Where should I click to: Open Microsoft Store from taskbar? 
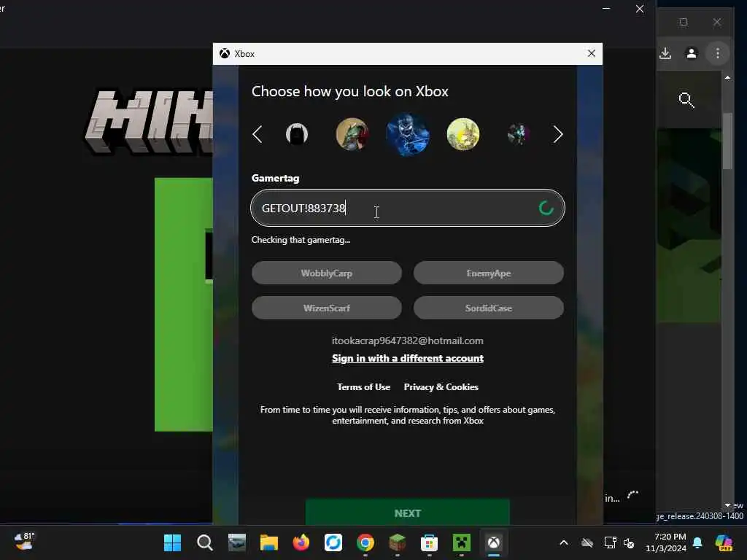tap(429, 542)
